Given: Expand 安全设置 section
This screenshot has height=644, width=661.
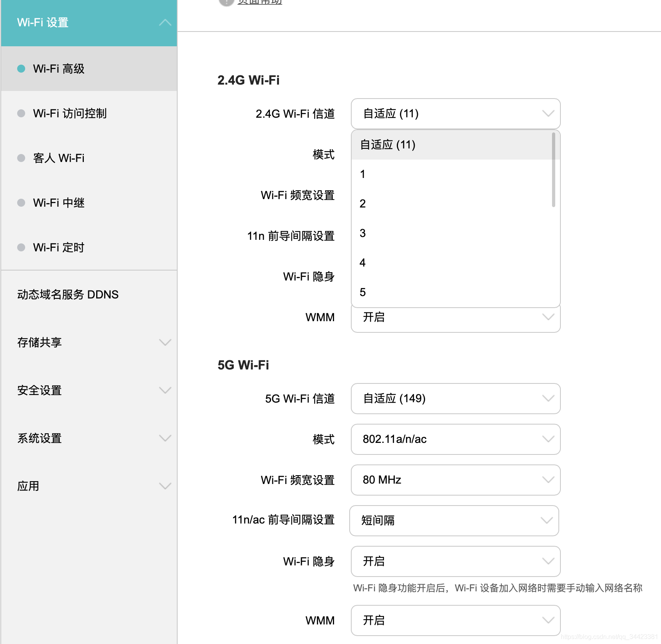Looking at the screenshot, I should tap(89, 390).
